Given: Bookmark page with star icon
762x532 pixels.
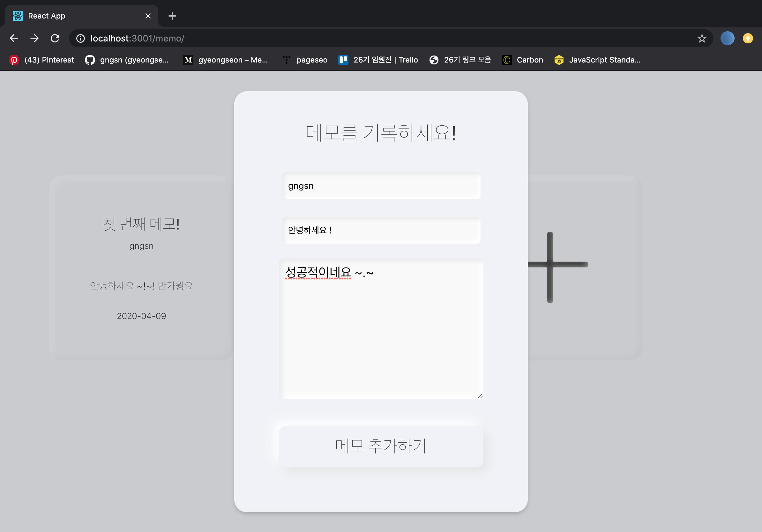Looking at the screenshot, I should click(702, 39).
